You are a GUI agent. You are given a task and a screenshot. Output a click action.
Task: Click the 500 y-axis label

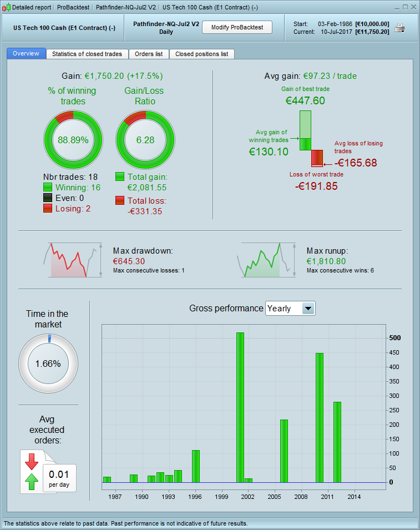(x=395, y=337)
